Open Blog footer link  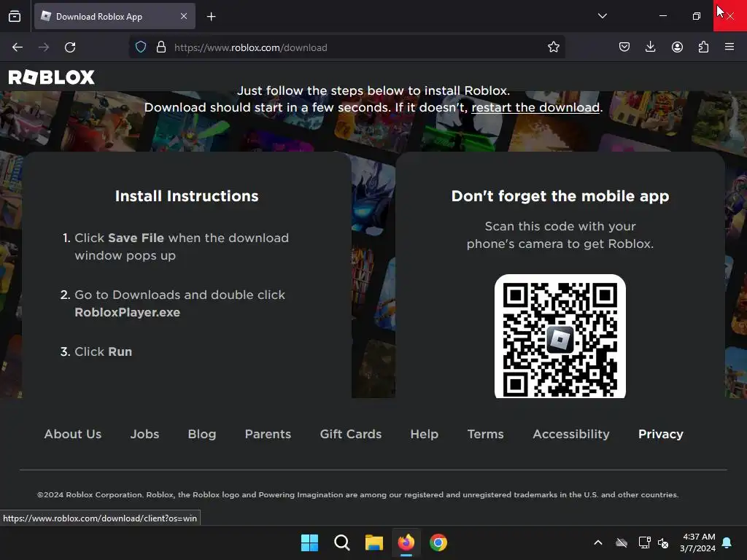(x=202, y=435)
